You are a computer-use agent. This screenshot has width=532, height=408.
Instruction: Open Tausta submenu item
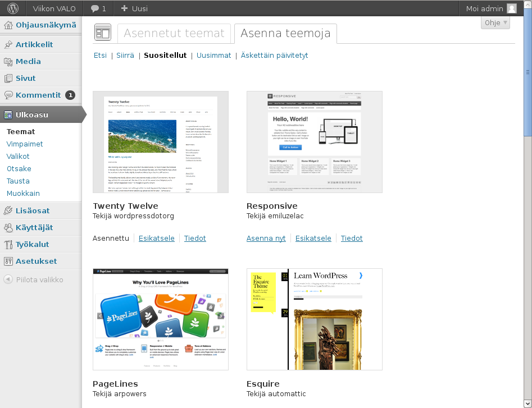tap(18, 181)
